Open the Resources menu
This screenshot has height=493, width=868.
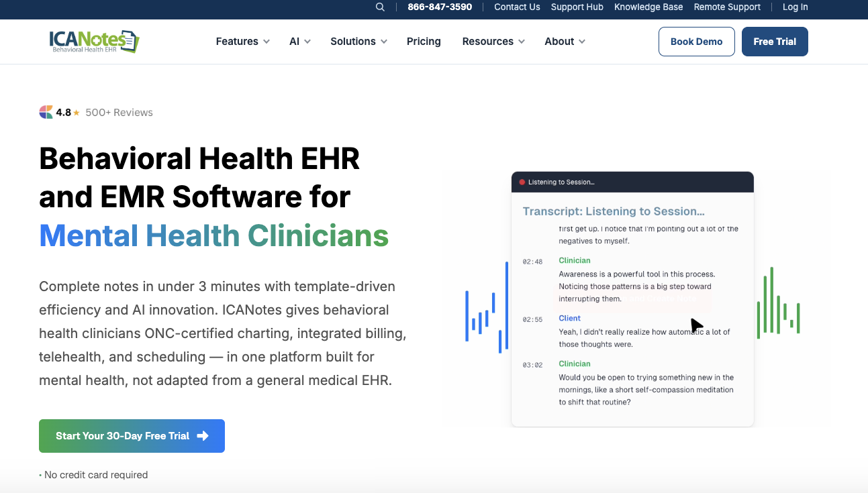click(488, 42)
